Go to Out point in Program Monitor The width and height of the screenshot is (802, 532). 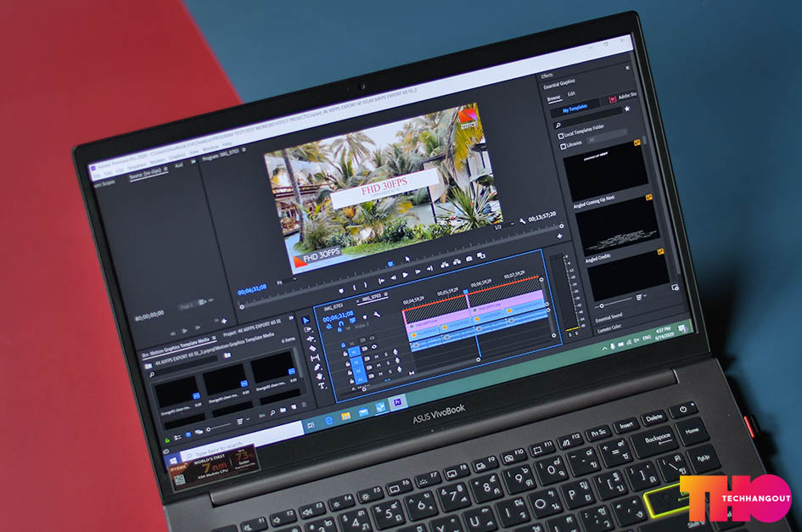[429, 268]
